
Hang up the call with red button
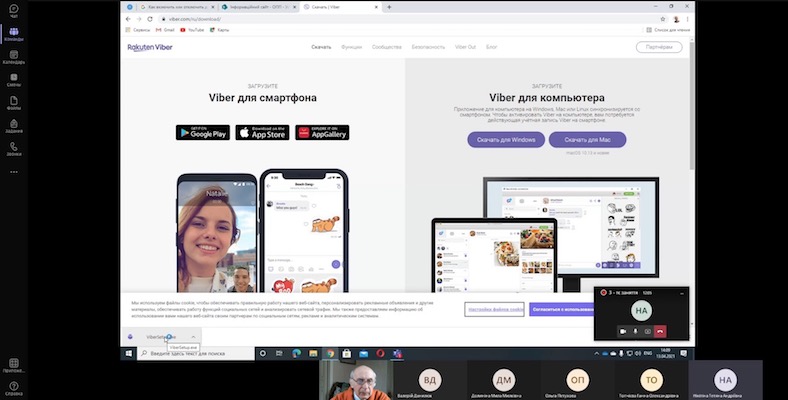[x=660, y=332]
